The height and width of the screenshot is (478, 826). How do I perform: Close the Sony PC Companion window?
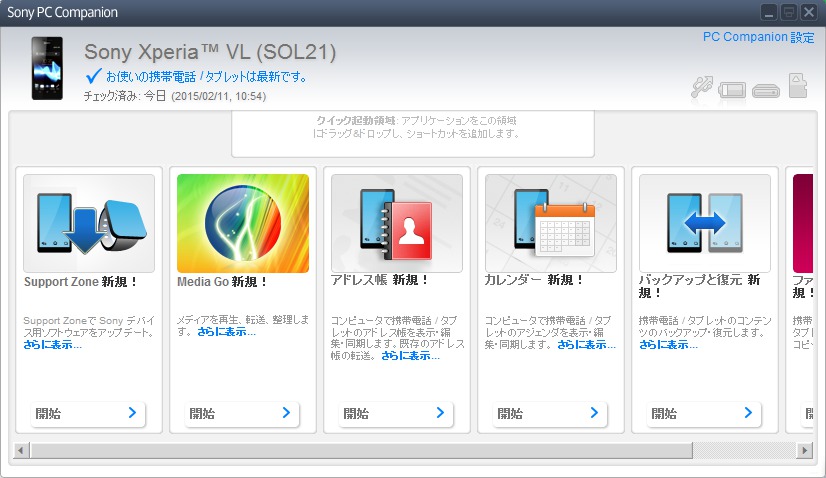(x=809, y=12)
